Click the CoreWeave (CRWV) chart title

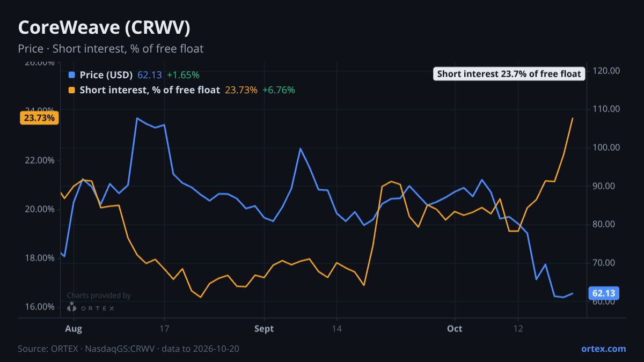pos(104,27)
